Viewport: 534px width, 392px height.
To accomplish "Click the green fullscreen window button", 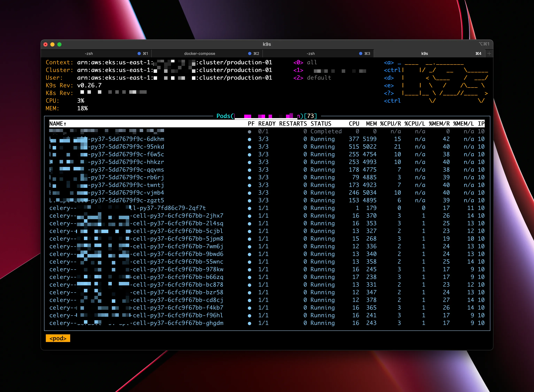I will click(59, 44).
